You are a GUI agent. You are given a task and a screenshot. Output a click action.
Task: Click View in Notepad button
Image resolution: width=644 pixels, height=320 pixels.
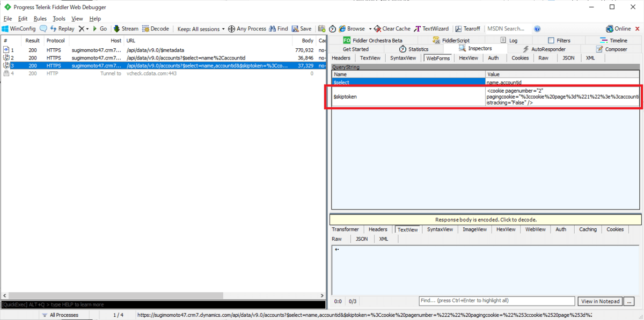coord(601,301)
